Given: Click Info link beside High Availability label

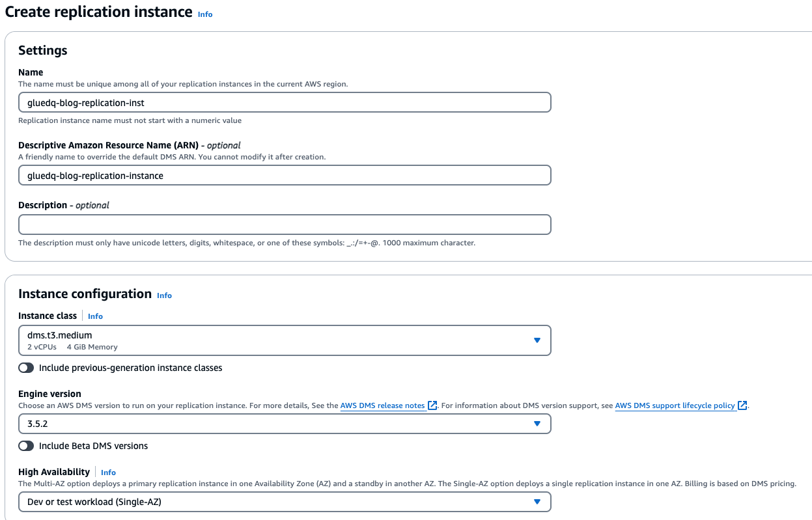Looking at the screenshot, I should click(x=108, y=472).
